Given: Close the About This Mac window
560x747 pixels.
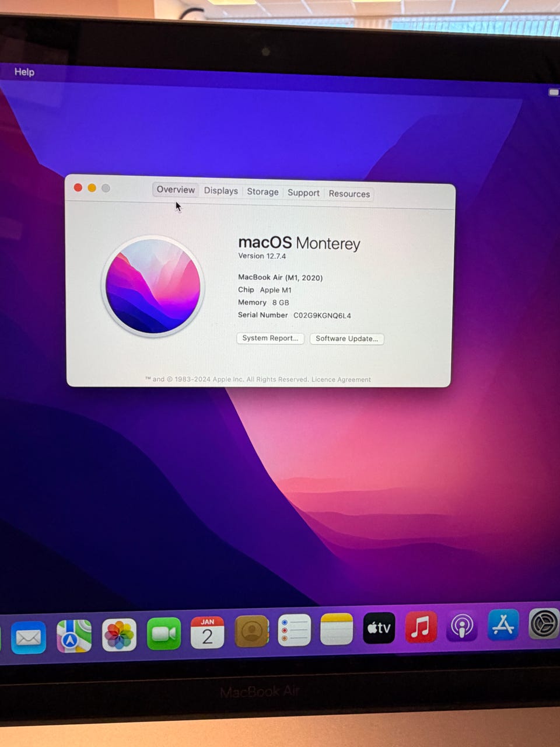Looking at the screenshot, I should coord(78,187).
